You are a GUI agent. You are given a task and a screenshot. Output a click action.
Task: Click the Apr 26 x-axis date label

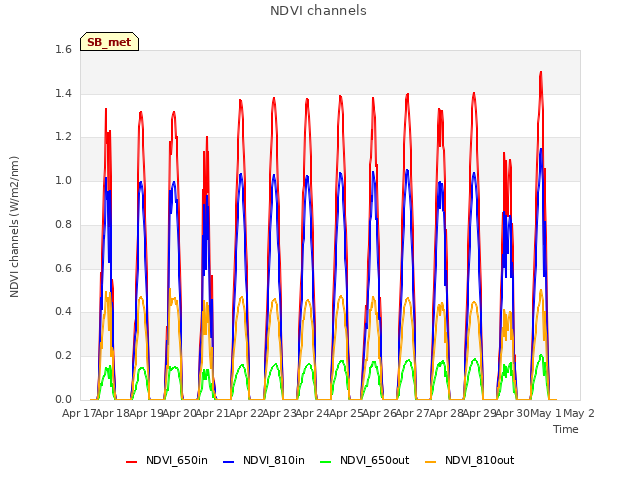tap(379, 413)
